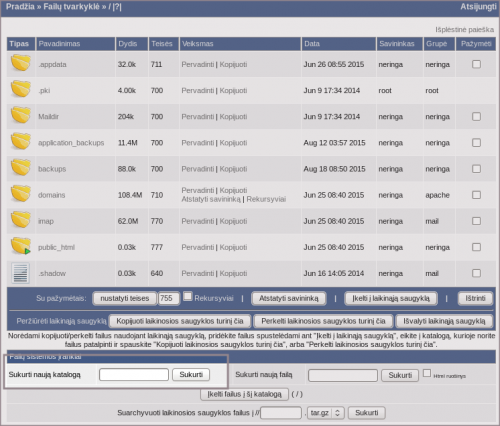The height and width of the screenshot is (426, 500).
Task: Click the Ištrinti button
Action: pyautogui.click(x=475, y=298)
